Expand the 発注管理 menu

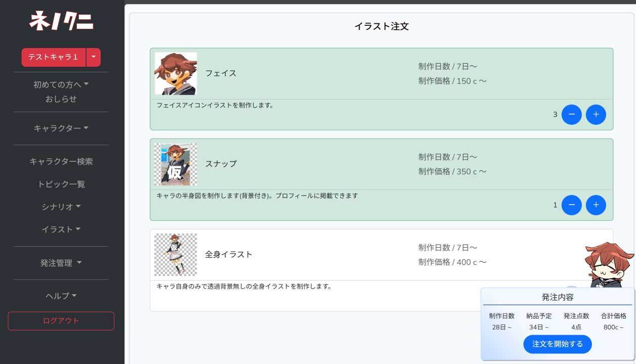point(61,263)
